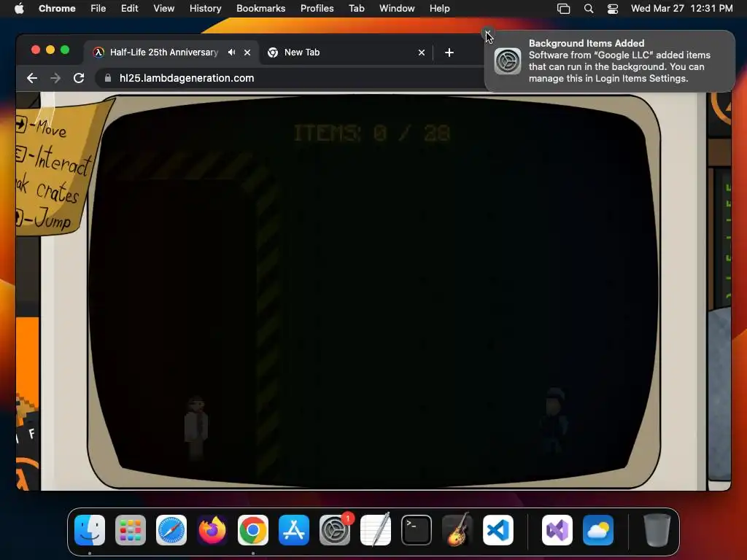Open the App Store from the Dock
747x560 pixels.
[294, 530]
